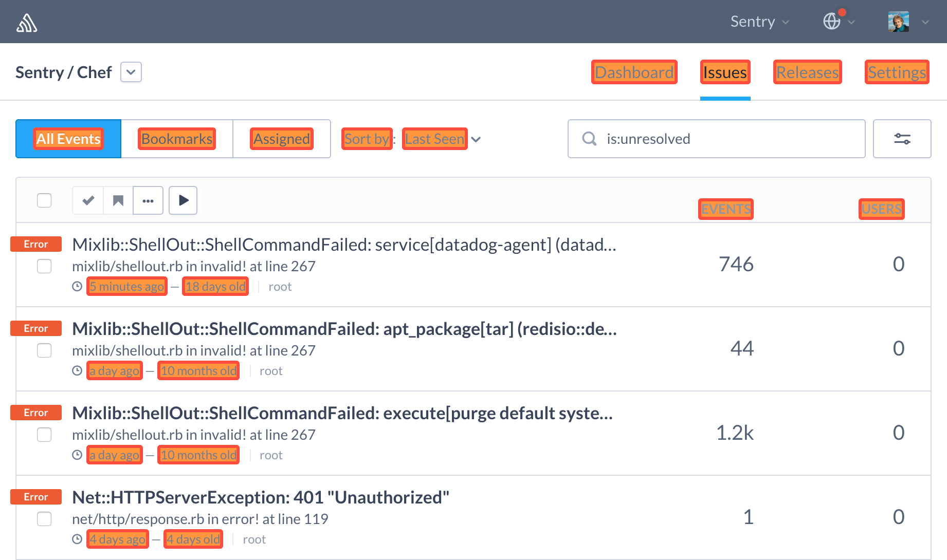This screenshot has height=560, width=947.
Task: Click the '18 days old' label
Action: [215, 287]
